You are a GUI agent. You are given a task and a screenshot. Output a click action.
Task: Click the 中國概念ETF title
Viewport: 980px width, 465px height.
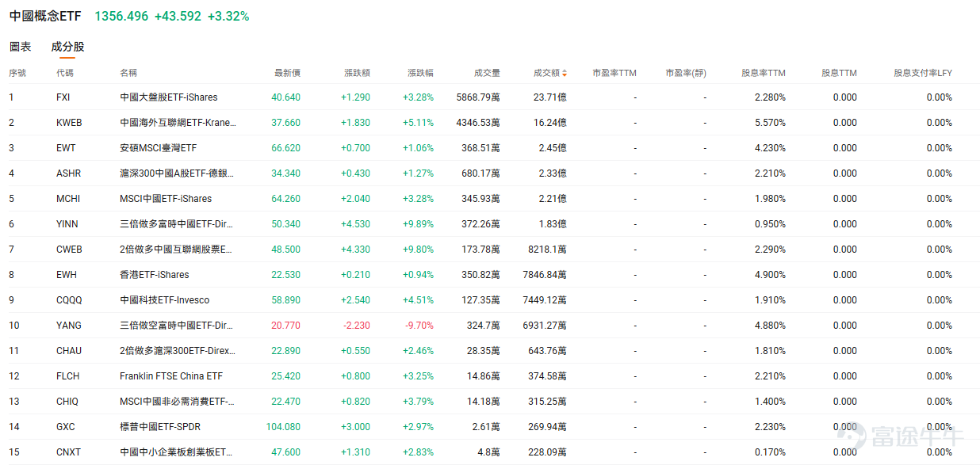45,16
